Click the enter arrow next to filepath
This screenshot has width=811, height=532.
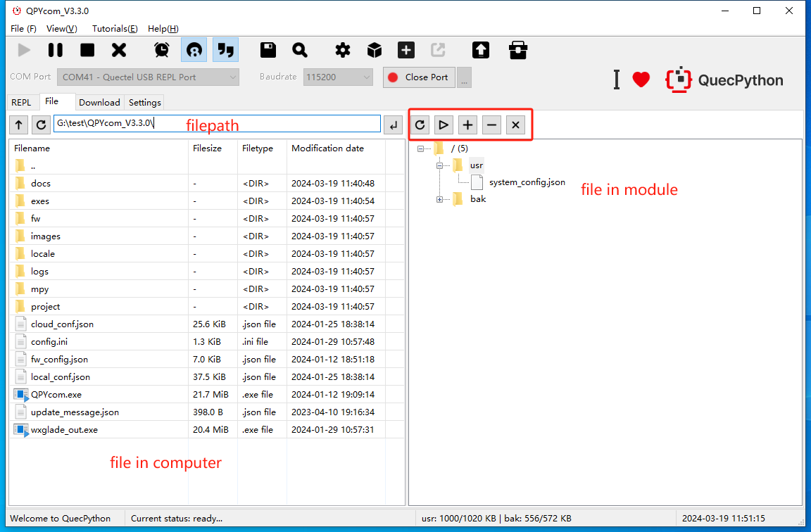[393, 125]
